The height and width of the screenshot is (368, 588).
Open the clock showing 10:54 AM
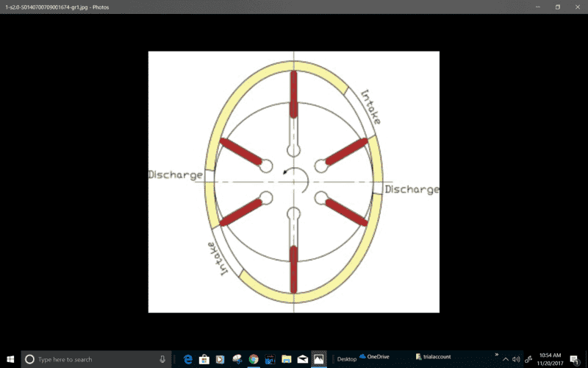[550, 359]
